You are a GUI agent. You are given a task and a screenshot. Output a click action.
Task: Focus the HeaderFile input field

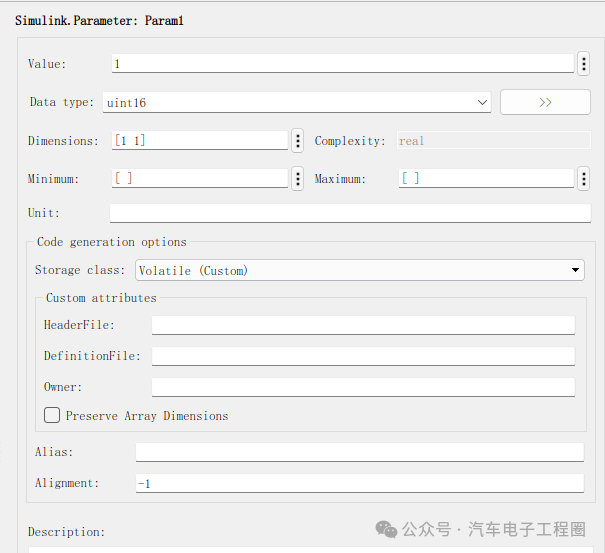point(363,325)
